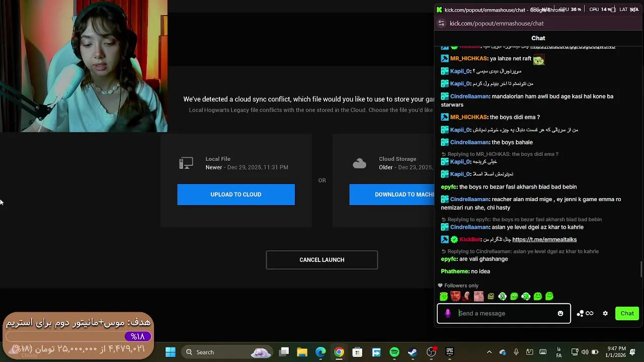Screen dimensions: 644x362
Task: Select the kick.com/popout/emmashouse/chat URL
Action: click(497, 23)
